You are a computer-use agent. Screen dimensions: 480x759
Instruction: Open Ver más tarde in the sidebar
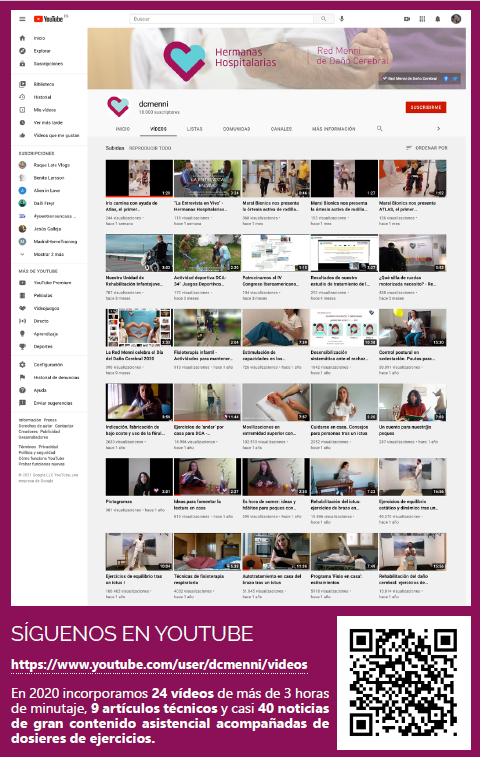[48, 122]
